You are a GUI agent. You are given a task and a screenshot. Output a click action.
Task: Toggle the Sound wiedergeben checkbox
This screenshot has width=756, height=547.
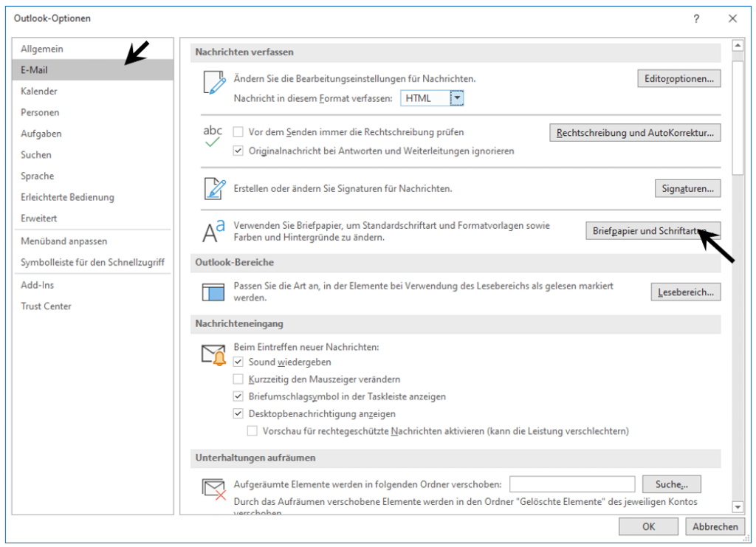click(x=238, y=362)
